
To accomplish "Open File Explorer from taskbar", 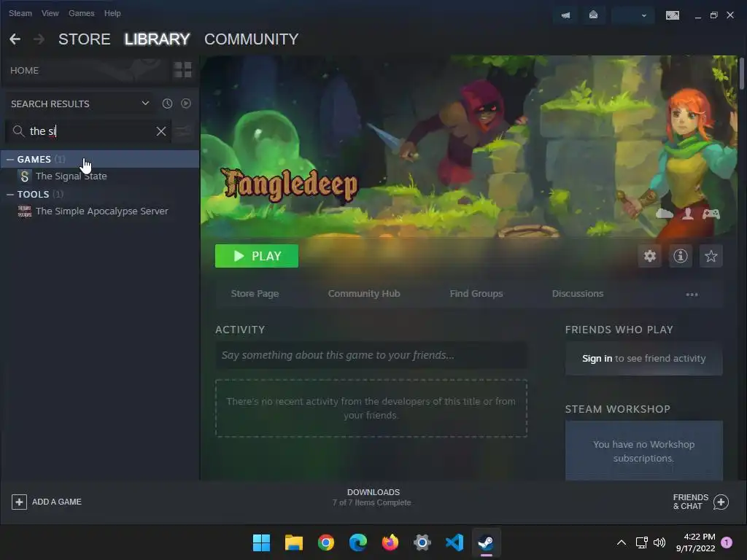I will click(293, 542).
